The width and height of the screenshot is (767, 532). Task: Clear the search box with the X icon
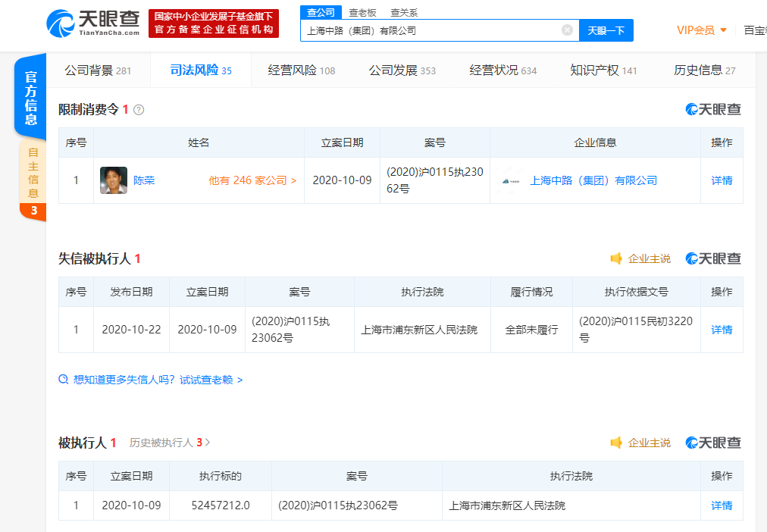click(567, 30)
